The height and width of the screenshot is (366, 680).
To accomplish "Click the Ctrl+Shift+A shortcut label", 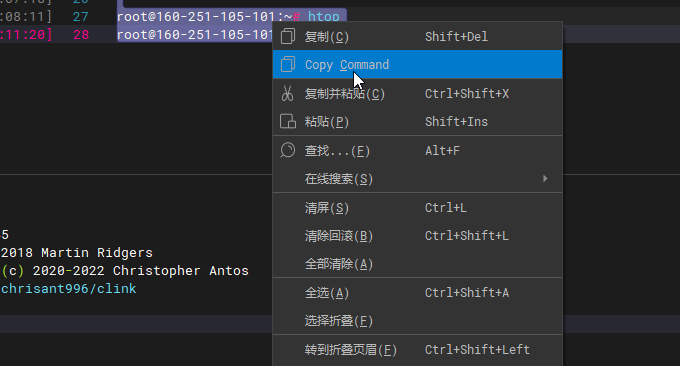I will tap(467, 293).
